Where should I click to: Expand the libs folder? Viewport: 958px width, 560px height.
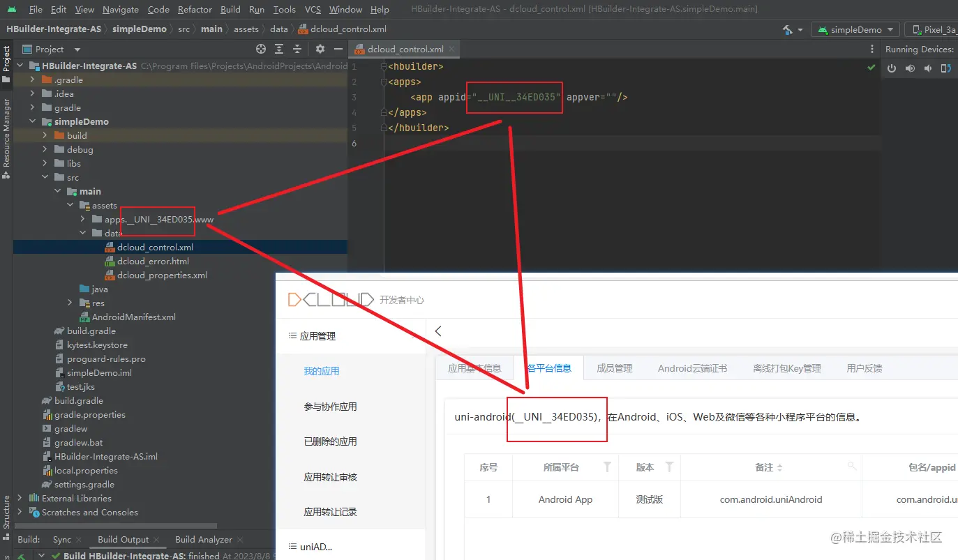coord(45,164)
